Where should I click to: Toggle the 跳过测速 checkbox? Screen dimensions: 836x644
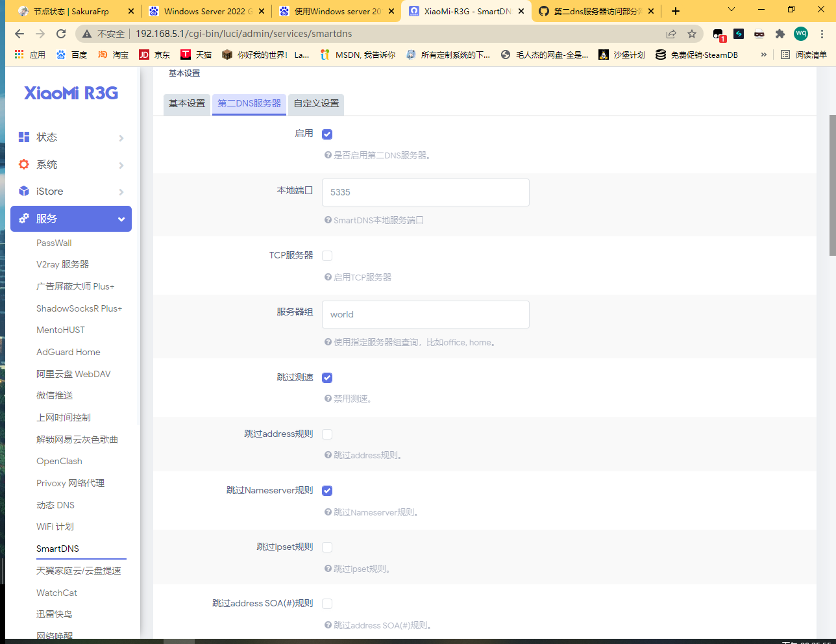coord(327,378)
